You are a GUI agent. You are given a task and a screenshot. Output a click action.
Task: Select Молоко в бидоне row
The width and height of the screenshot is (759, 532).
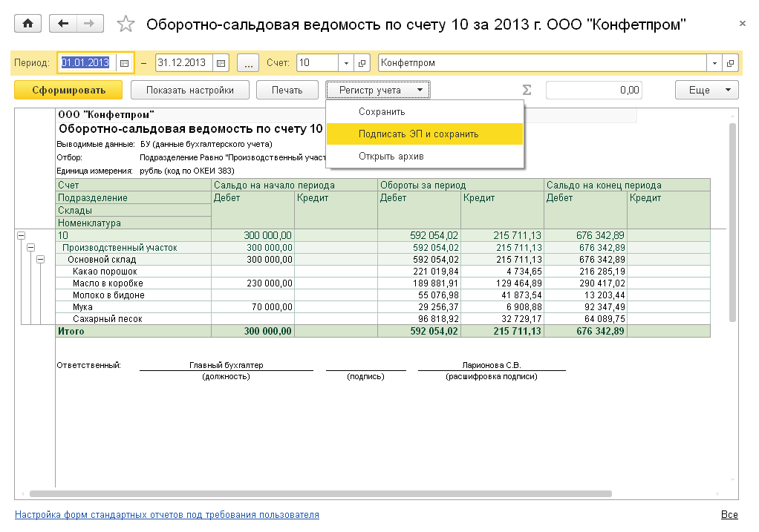tap(383, 295)
